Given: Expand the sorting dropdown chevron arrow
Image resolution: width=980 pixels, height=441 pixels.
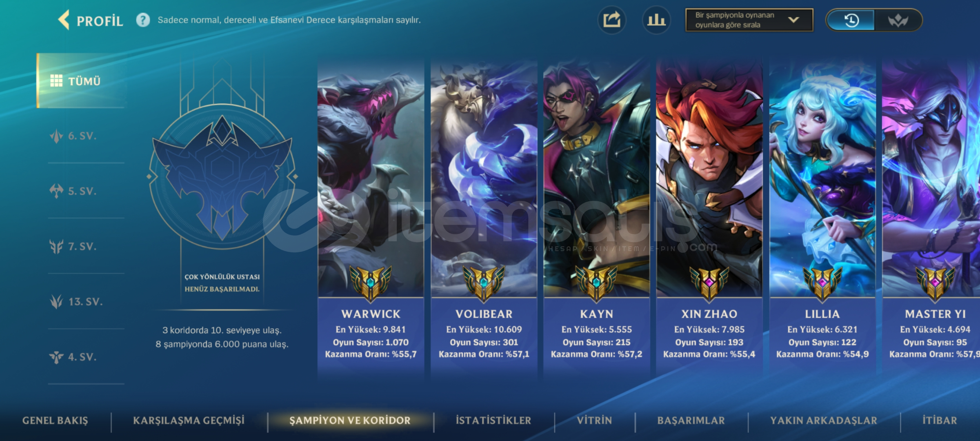Looking at the screenshot, I should pyautogui.click(x=793, y=20).
